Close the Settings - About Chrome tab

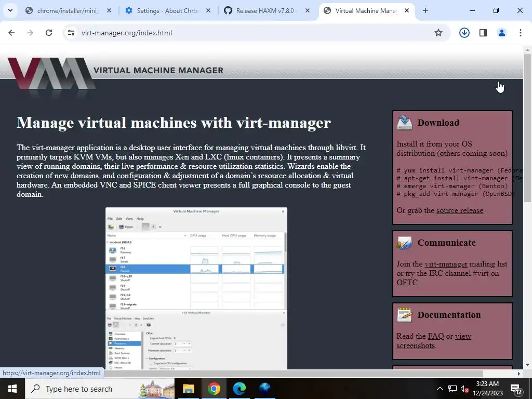208,11
